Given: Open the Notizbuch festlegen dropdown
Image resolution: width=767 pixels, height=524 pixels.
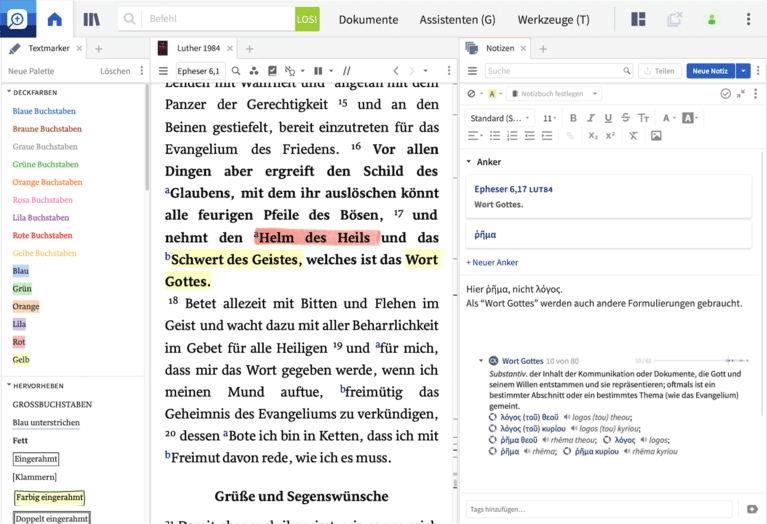Looking at the screenshot, I should pyautogui.click(x=554, y=93).
